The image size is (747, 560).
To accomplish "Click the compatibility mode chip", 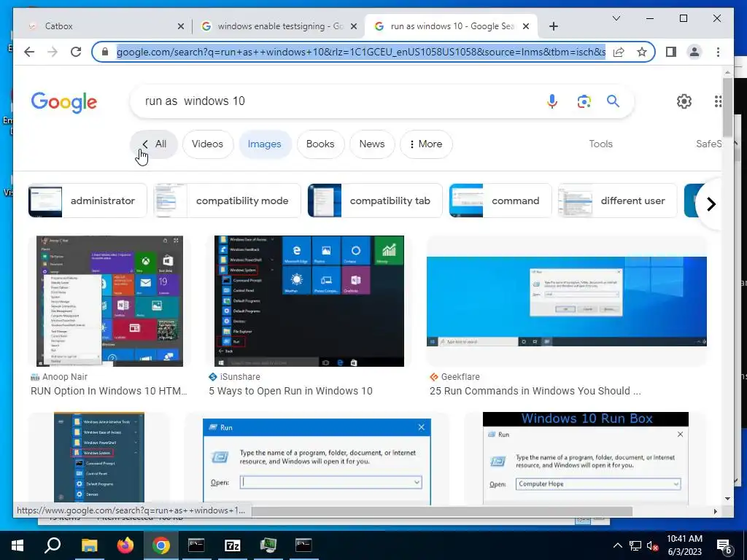I will [228, 201].
